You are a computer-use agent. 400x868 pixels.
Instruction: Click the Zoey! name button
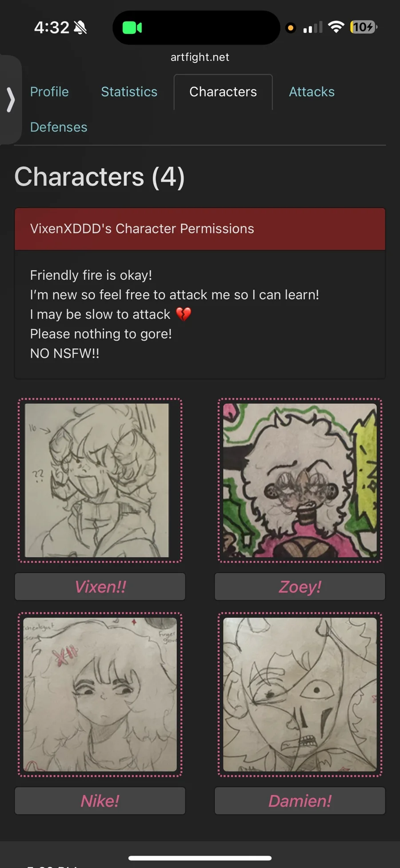click(x=300, y=587)
